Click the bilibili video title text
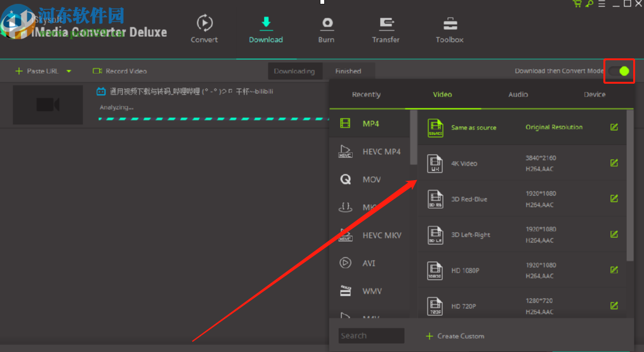644x352 pixels. pyautogui.click(x=192, y=91)
